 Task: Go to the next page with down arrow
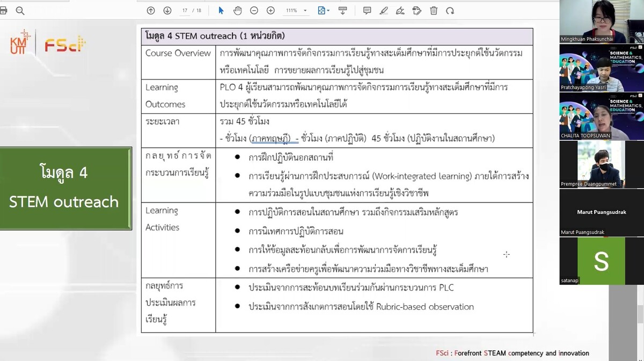pyautogui.click(x=167, y=10)
